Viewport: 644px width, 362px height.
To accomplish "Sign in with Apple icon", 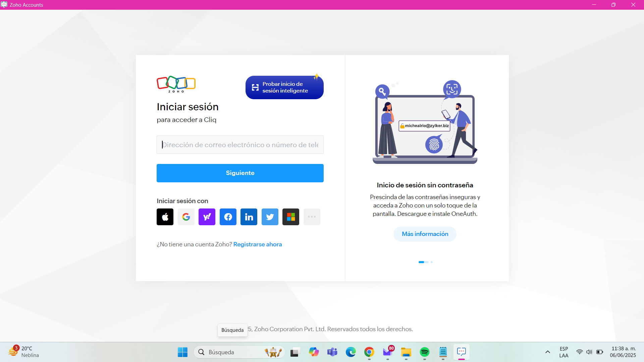I will point(165,217).
